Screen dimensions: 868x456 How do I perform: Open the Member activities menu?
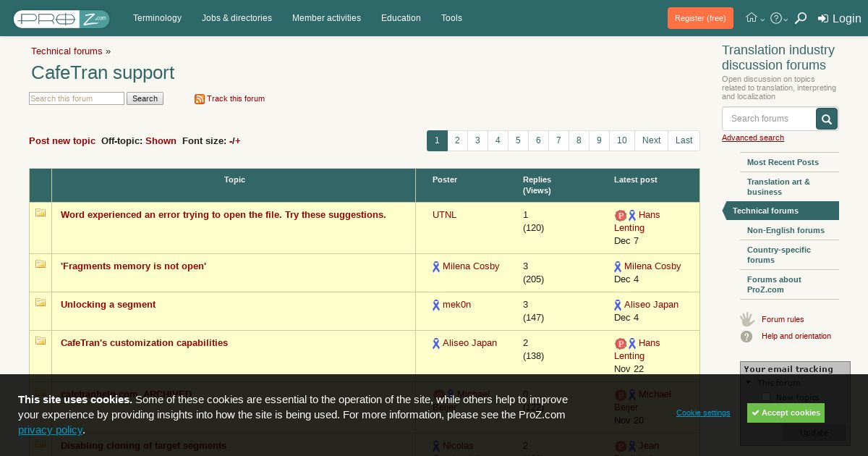(326, 18)
